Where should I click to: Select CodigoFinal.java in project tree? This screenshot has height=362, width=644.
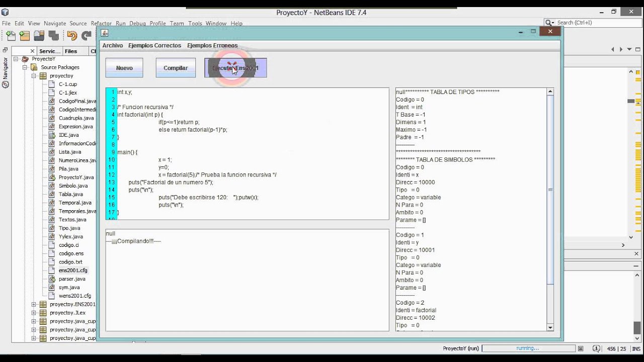tap(77, 101)
